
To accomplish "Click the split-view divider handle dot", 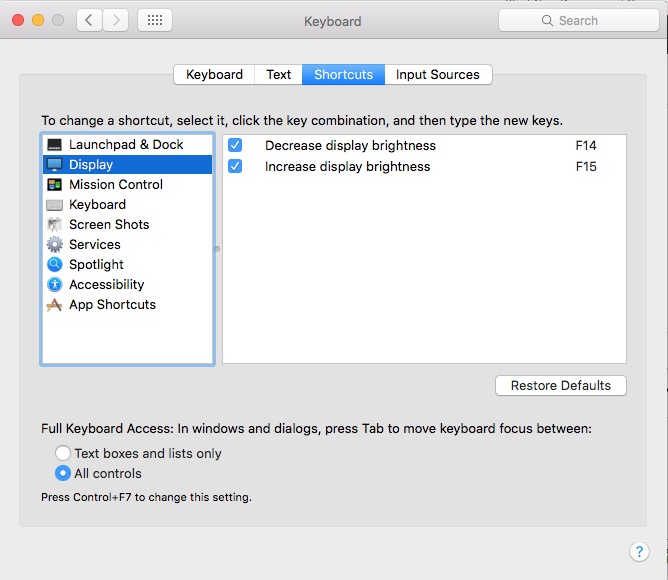I will click(x=217, y=249).
